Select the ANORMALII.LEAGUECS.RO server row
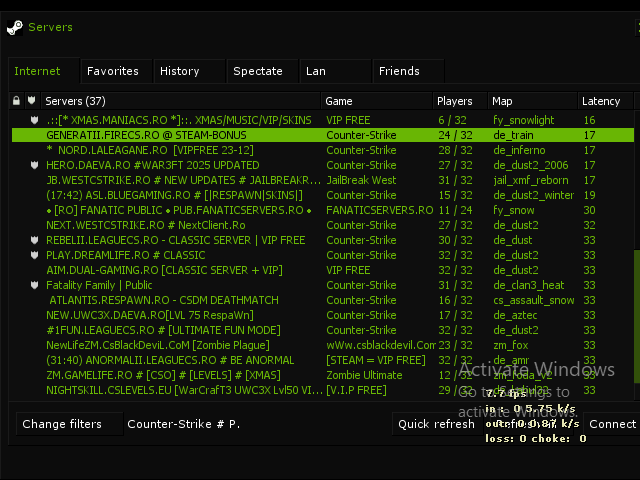The image size is (640, 480). (322, 360)
